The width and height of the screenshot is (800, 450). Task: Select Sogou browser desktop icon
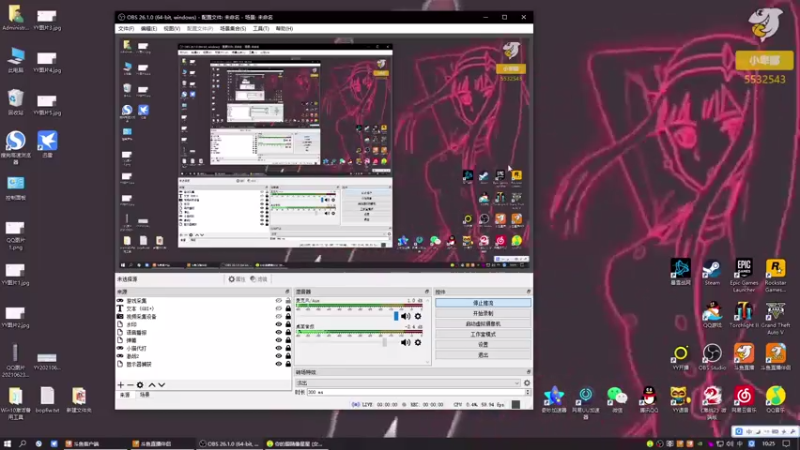point(15,147)
